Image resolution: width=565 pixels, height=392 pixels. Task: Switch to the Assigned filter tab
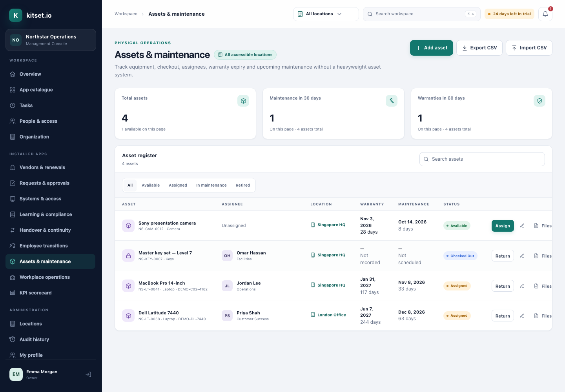(178, 185)
